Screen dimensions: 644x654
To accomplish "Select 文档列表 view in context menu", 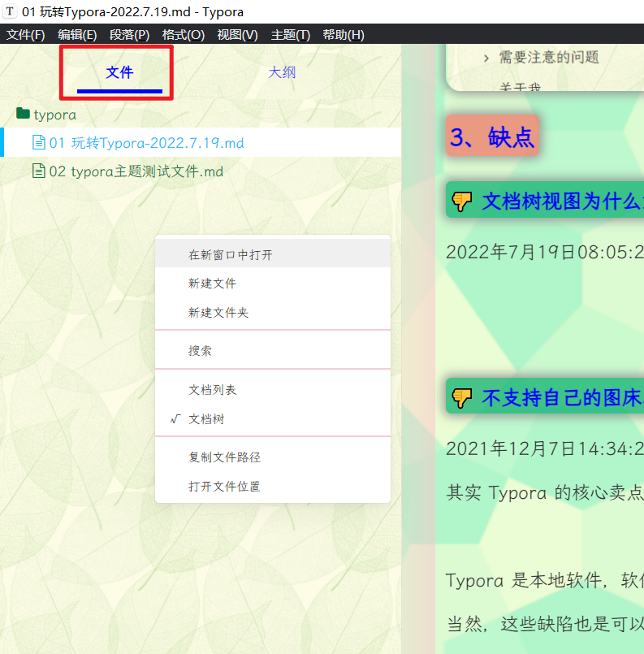I will [273, 390].
